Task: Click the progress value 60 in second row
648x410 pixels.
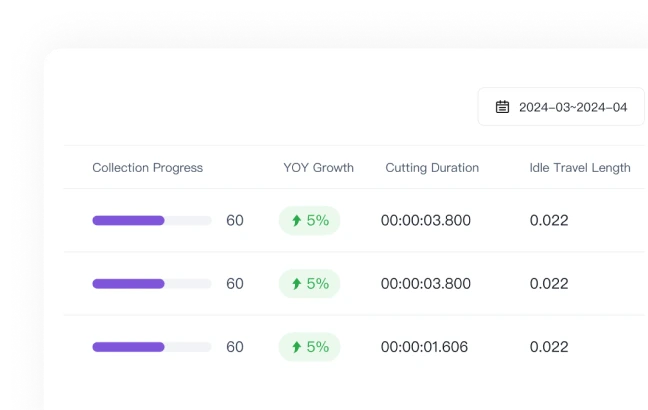Action: pyautogui.click(x=235, y=284)
